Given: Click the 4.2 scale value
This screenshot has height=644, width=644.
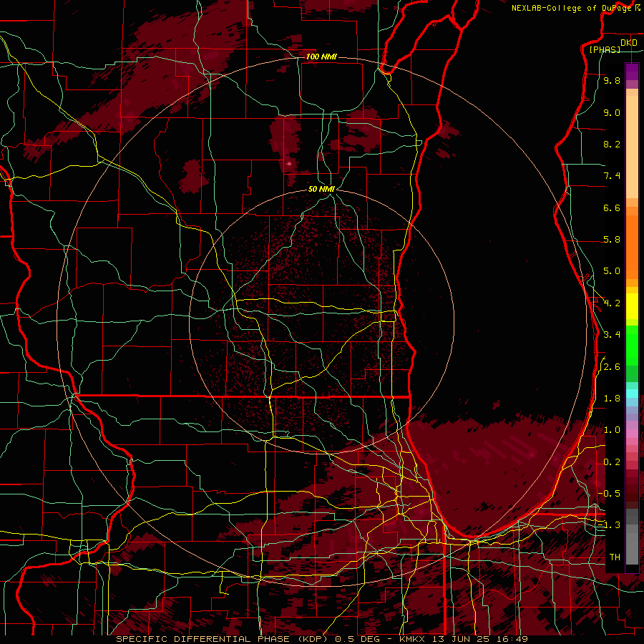Looking at the screenshot, I should (x=612, y=303).
